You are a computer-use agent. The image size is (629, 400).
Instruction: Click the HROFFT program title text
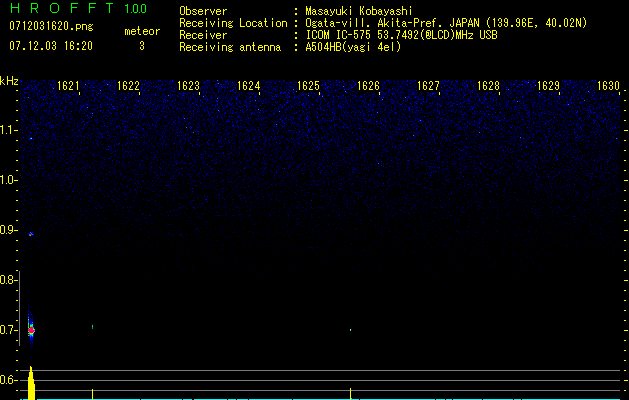tap(62, 8)
